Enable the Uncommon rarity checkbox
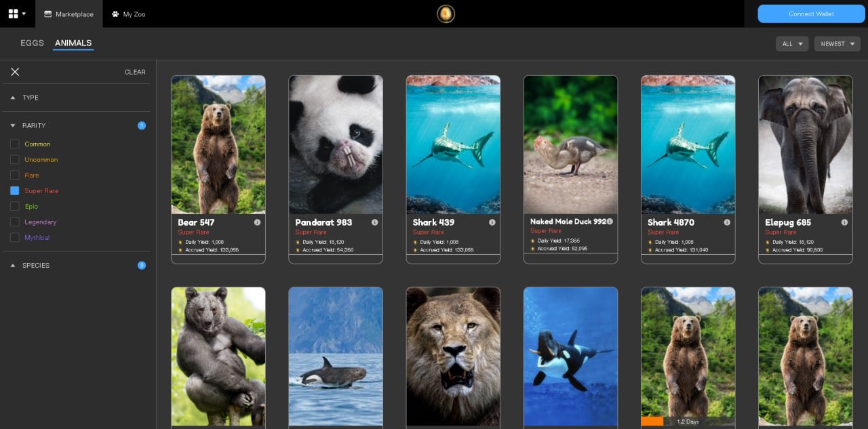The width and height of the screenshot is (868, 429). point(14,159)
